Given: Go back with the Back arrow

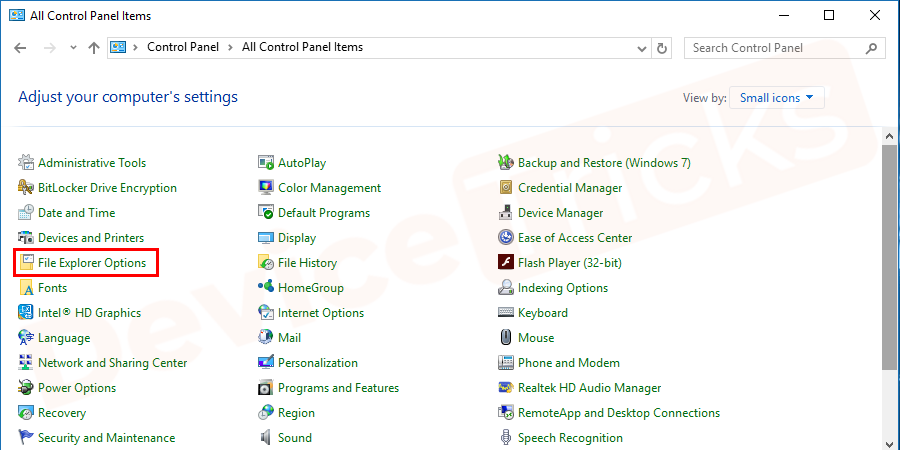Looking at the screenshot, I should coord(20,48).
